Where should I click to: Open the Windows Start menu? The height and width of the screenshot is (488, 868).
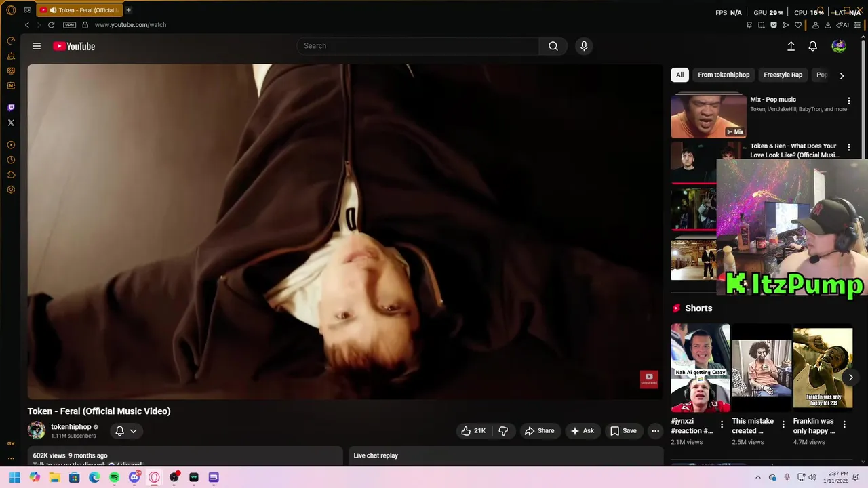point(14,477)
